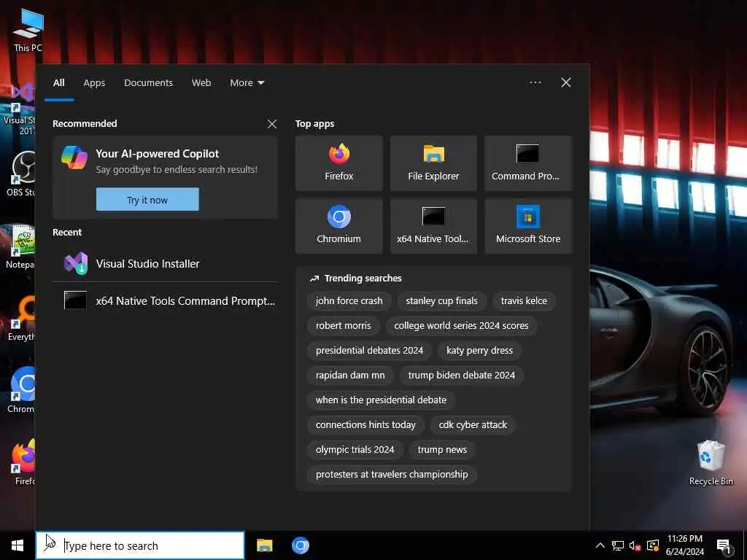Image resolution: width=747 pixels, height=560 pixels.
Task: Search trending 'trump news'
Action: point(442,449)
